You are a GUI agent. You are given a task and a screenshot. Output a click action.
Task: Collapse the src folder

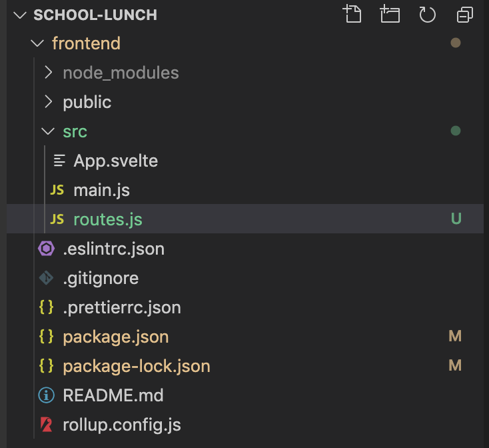48,132
